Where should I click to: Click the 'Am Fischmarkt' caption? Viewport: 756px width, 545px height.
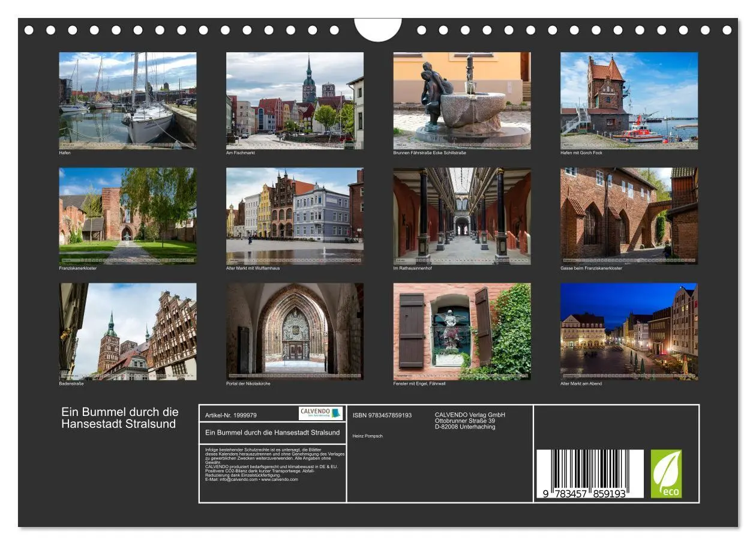coord(241,153)
